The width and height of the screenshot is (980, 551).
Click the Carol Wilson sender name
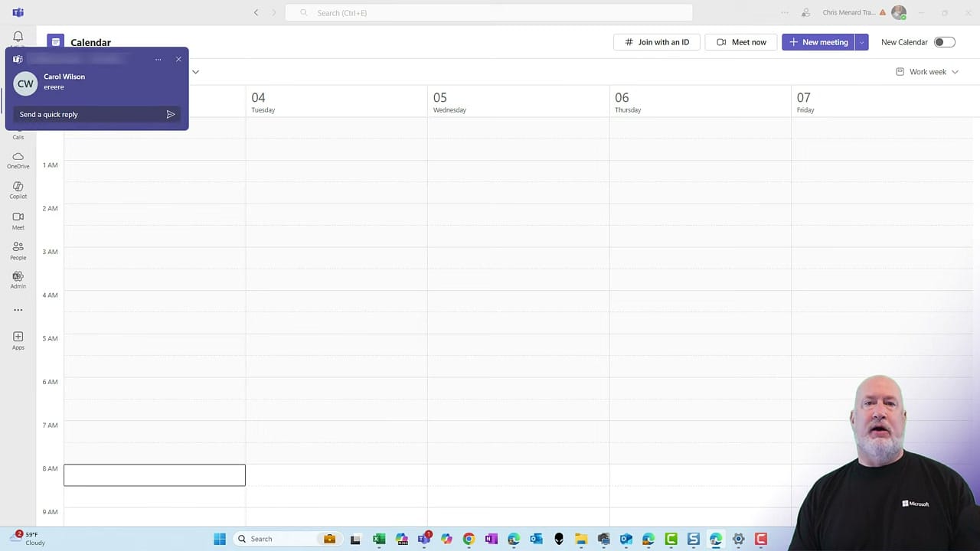coord(64,77)
